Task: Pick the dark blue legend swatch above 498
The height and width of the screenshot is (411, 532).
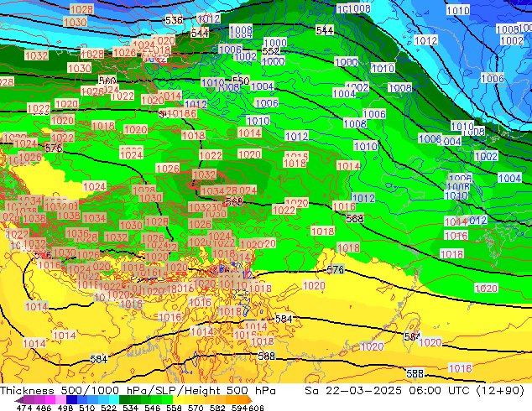Action: pos(71,400)
